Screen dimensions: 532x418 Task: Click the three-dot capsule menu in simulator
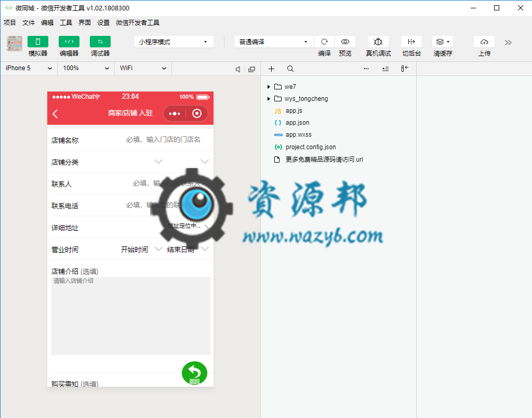(175, 113)
